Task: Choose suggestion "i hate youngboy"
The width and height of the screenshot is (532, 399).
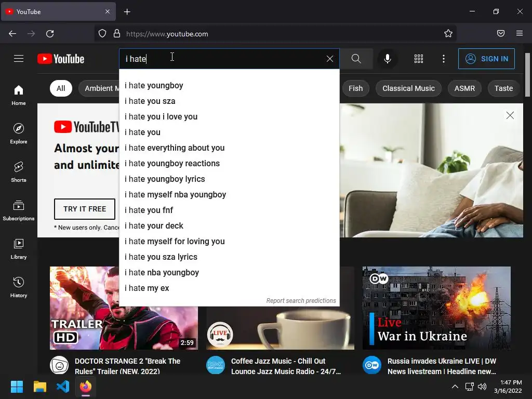Action: [x=229, y=86]
